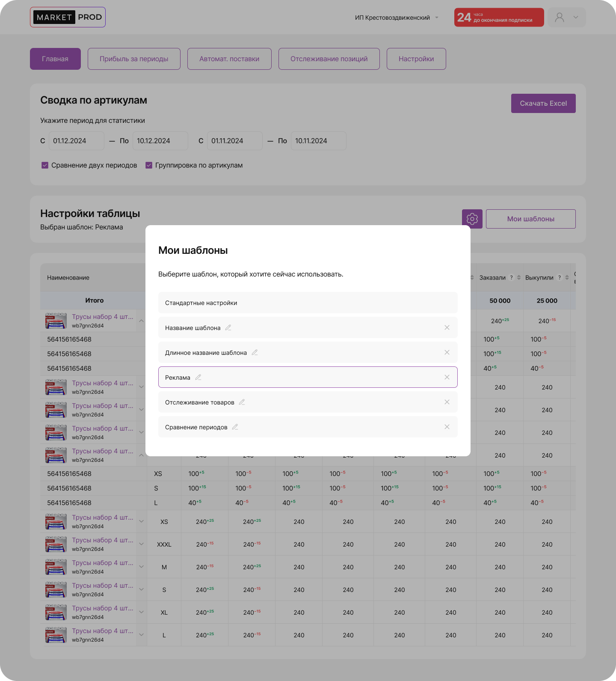The height and width of the screenshot is (681, 616).
Task: Open ИП Крестовоздвиженский account dropdown
Action: (396, 18)
